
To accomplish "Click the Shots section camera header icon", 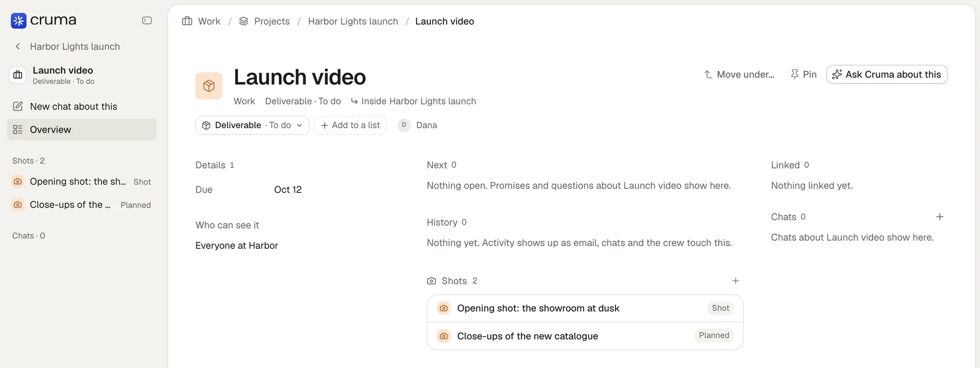I will pyautogui.click(x=432, y=281).
